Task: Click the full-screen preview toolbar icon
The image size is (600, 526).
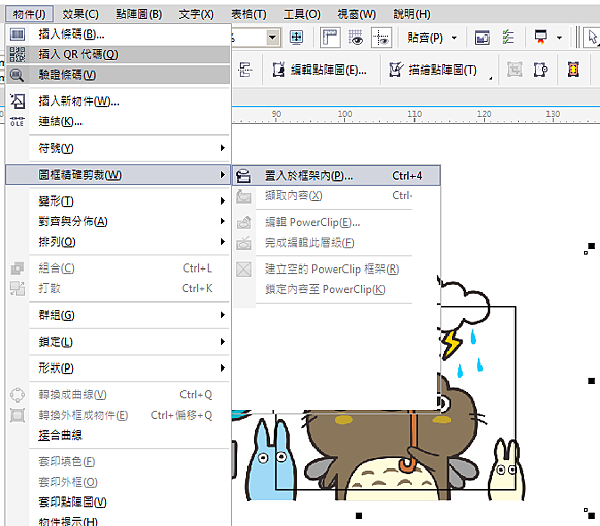Action: tap(297, 37)
